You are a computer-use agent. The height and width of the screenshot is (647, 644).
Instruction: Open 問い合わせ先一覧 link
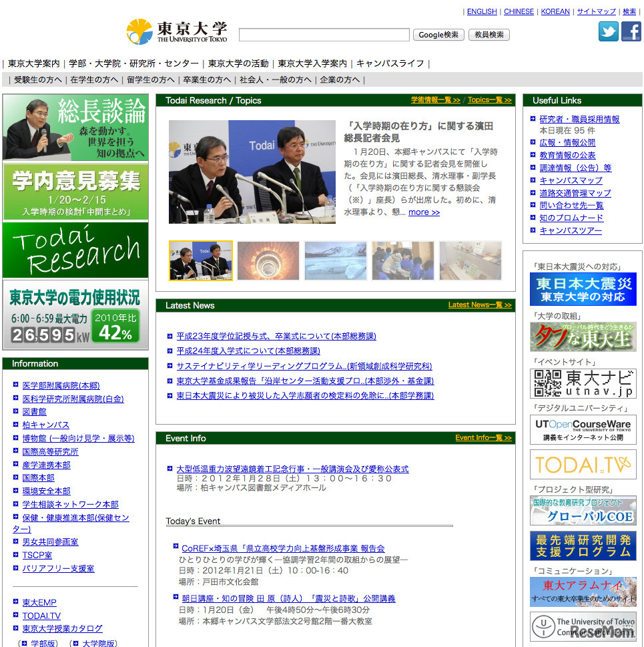tap(571, 205)
